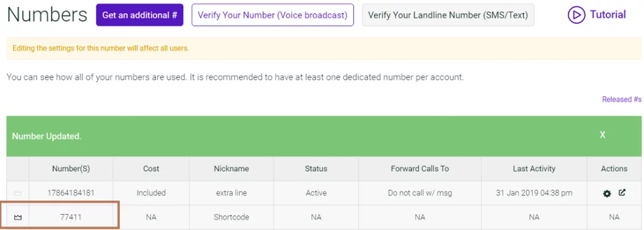Click the Cost column header
The width and height of the screenshot is (644, 230).
151,169
